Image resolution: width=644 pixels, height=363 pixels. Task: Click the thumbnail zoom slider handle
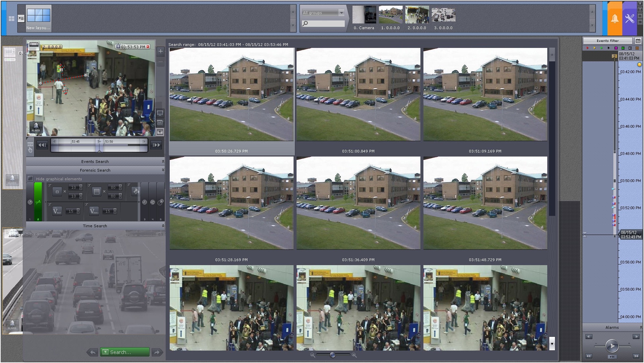point(332,355)
